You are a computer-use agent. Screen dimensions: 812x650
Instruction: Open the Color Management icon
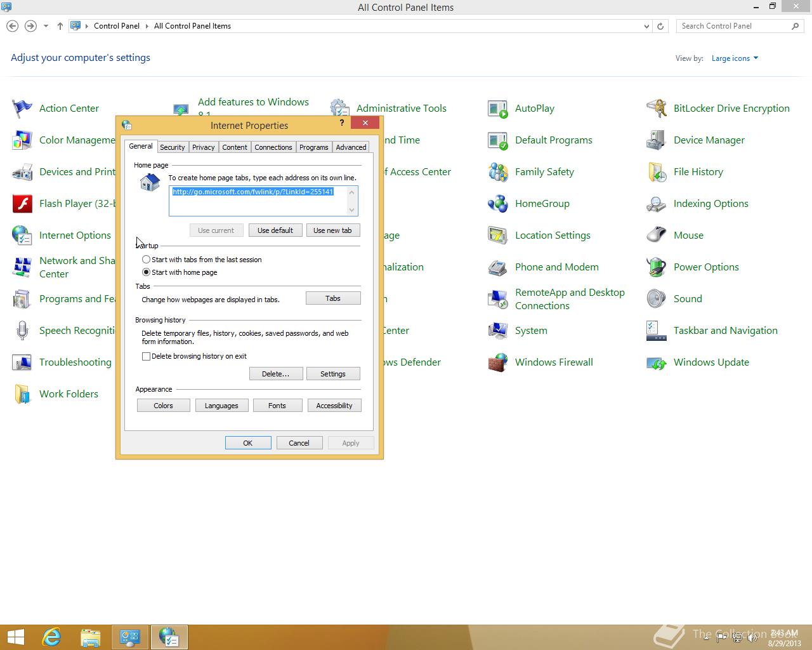pyautogui.click(x=22, y=140)
